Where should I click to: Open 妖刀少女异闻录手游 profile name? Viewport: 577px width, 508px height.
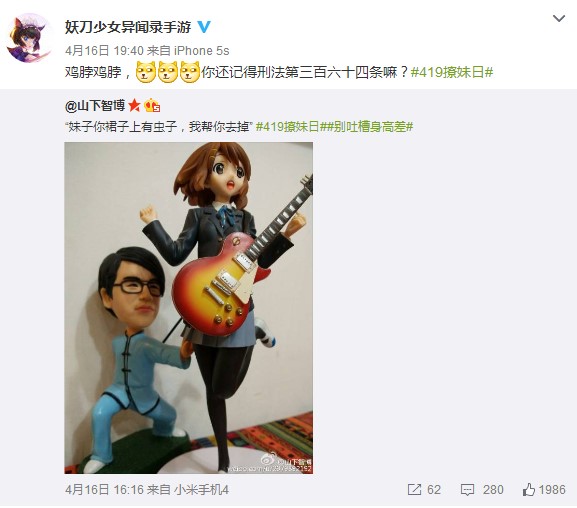coord(128,27)
